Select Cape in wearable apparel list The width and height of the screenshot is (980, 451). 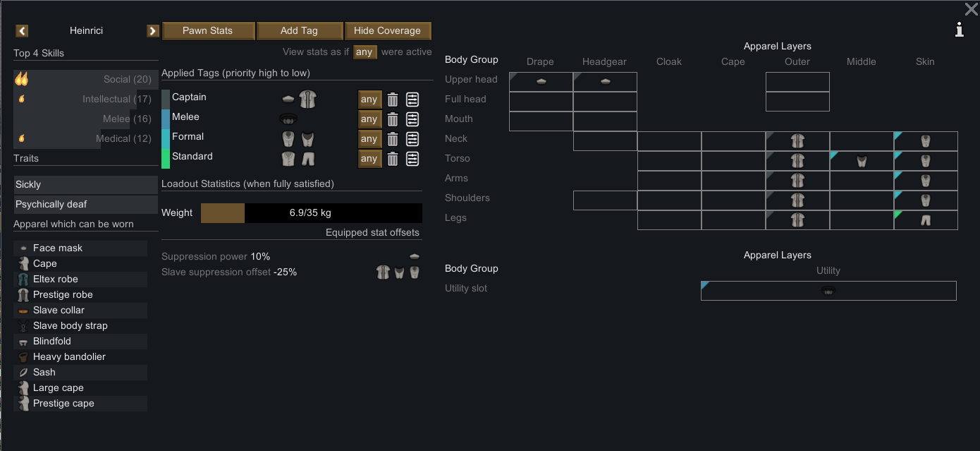(x=80, y=263)
